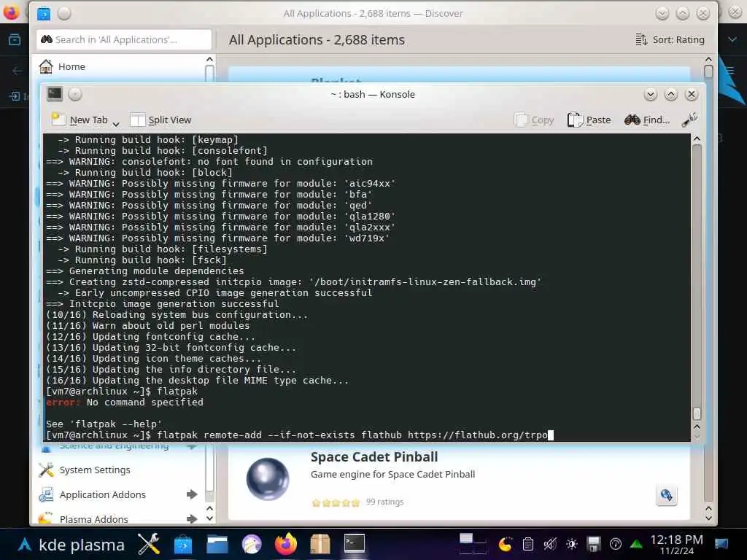Switch to Firefox from taskbar
This screenshot has width=747, height=560.
click(x=286, y=544)
